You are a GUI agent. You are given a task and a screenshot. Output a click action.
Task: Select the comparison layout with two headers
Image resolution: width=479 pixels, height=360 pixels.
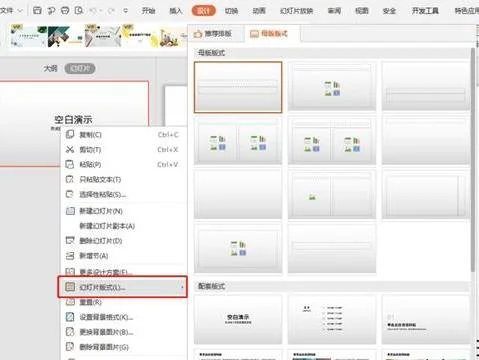[332, 141]
